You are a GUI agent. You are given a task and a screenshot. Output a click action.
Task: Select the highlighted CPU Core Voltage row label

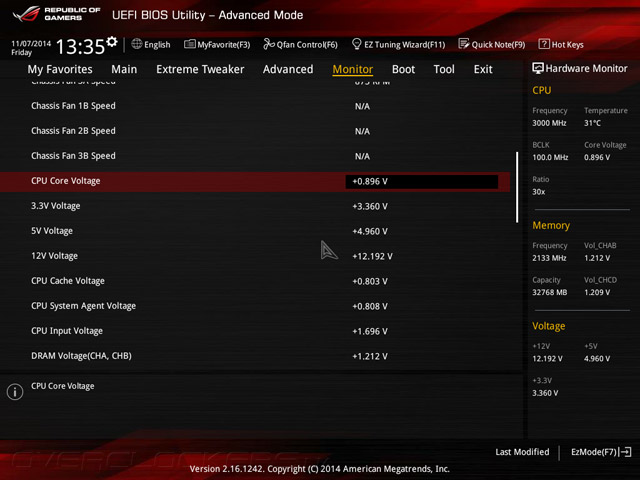[x=66, y=181]
